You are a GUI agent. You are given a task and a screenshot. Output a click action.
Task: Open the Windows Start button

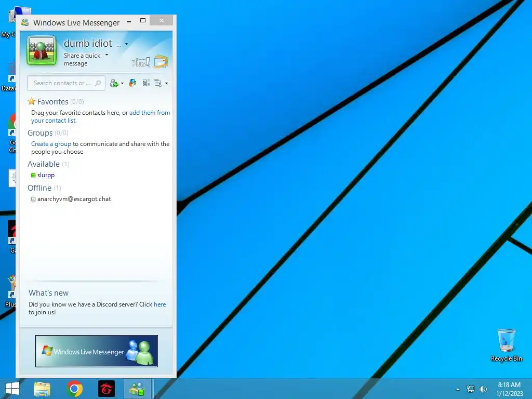click(x=12, y=389)
